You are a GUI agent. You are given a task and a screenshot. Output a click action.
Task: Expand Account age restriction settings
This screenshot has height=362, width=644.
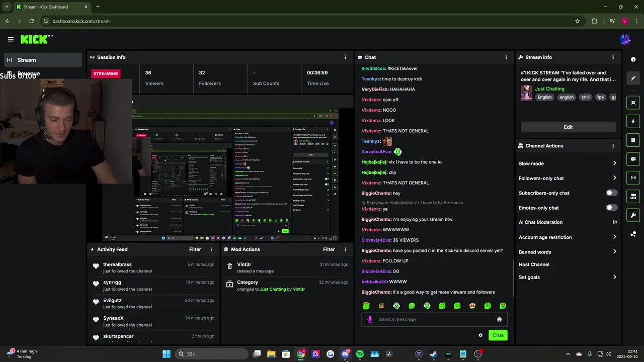(x=614, y=237)
